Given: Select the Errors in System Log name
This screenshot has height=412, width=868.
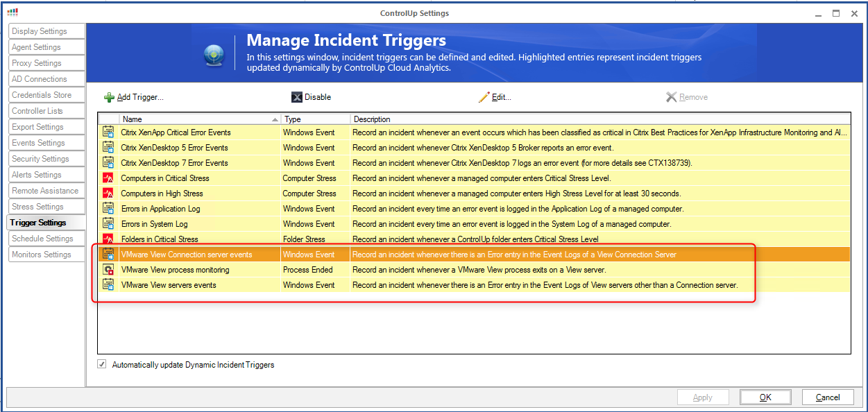Looking at the screenshot, I should tap(154, 223).
